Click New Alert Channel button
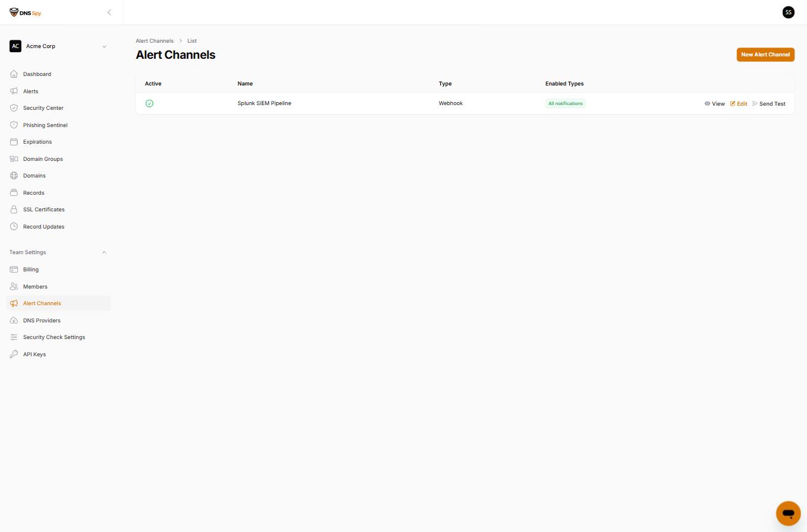 (x=765, y=55)
